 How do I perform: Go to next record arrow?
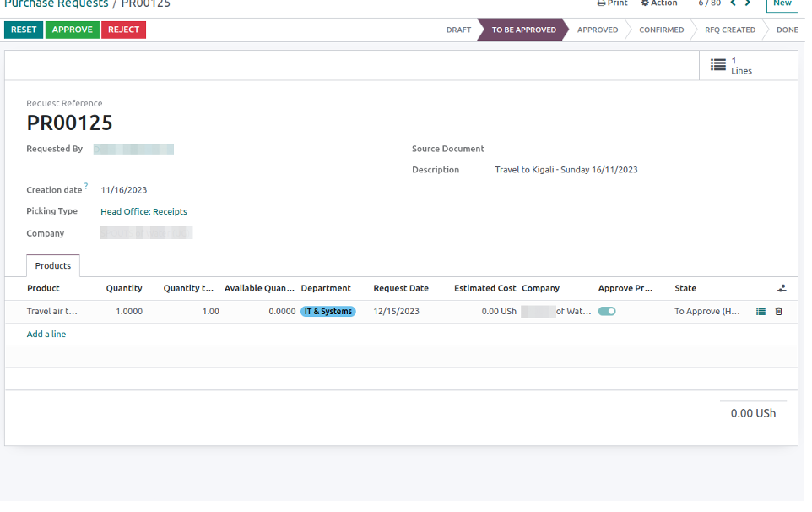click(x=748, y=3)
